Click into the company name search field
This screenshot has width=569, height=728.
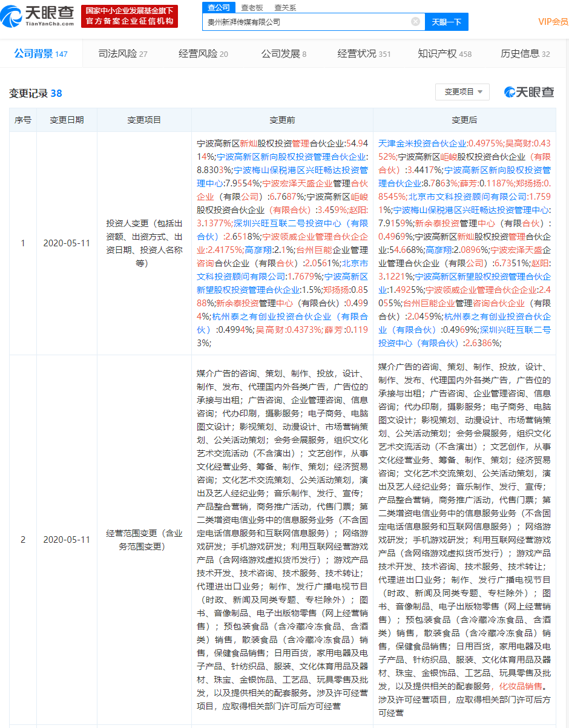coord(306,22)
